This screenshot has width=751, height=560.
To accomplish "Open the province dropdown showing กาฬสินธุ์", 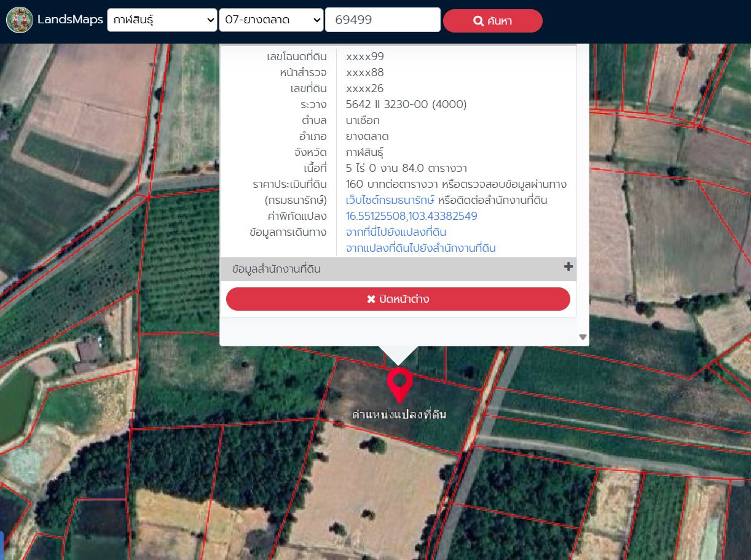I will click(162, 20).
